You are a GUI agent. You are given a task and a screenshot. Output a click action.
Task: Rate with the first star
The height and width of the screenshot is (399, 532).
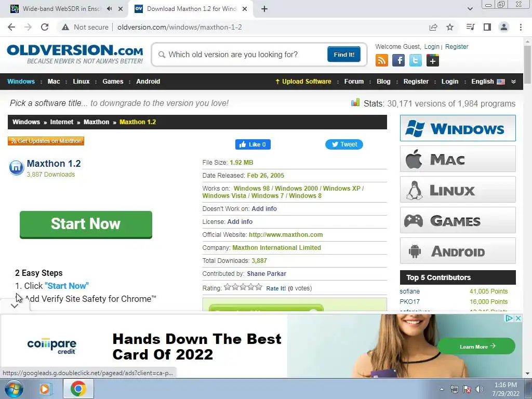tap(228, 287)
